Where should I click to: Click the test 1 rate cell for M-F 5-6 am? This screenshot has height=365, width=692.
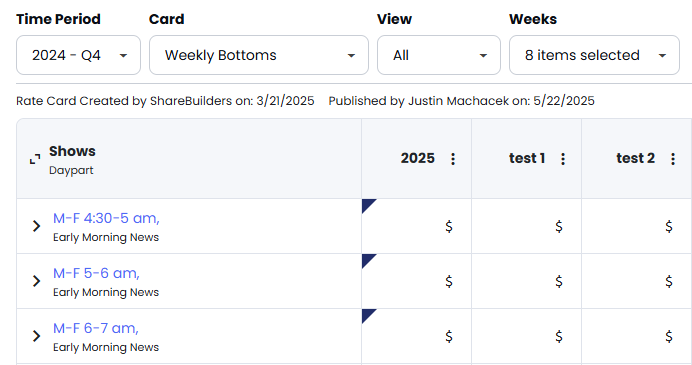point(527,281)
